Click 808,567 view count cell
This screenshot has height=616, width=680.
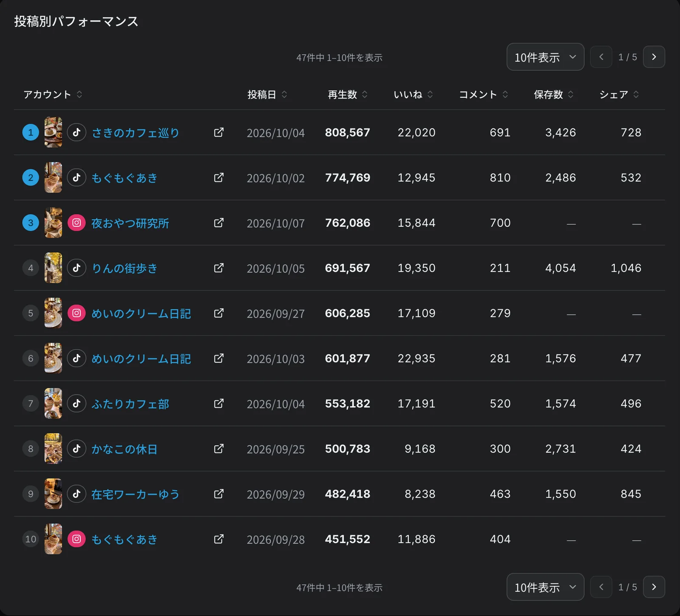click(347, 133)
